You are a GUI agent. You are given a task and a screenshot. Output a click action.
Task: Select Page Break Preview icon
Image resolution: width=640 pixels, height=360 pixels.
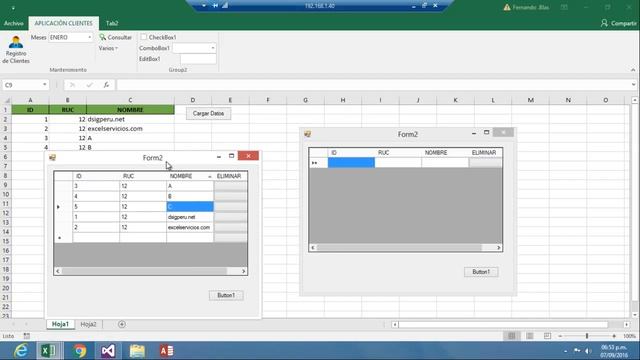547,336
